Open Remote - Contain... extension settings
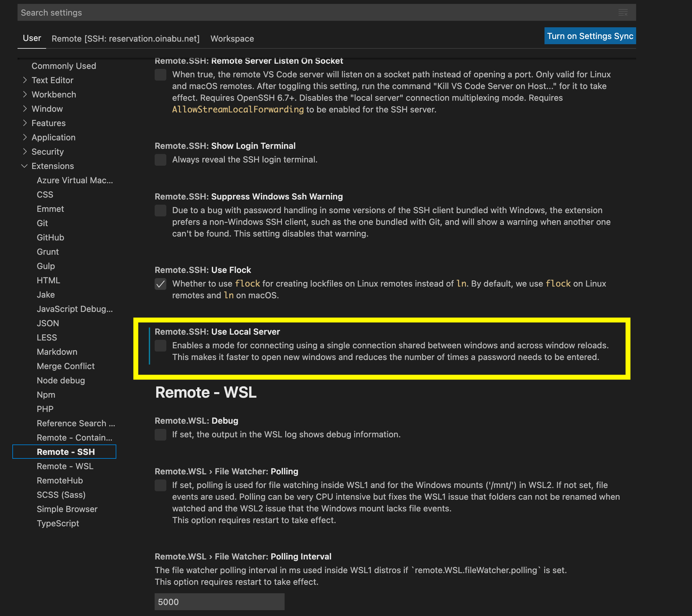 (x=74, y=438)
